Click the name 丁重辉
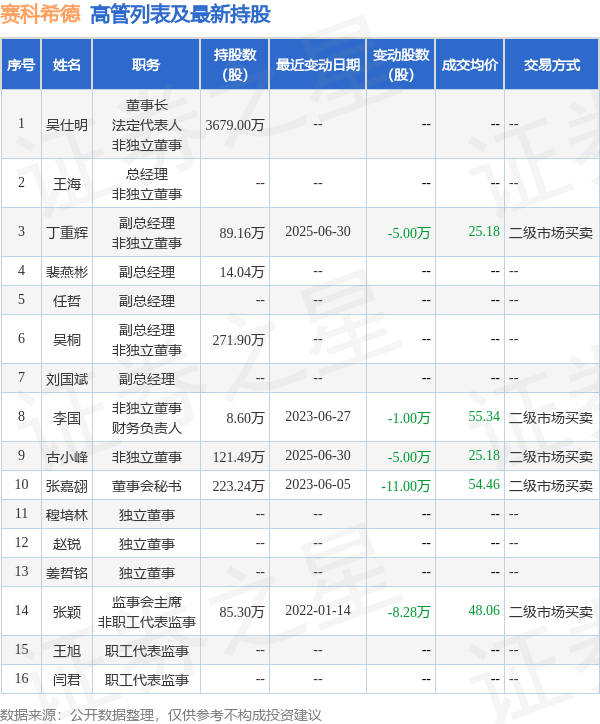600x724 pixels. pyautogui.click(x=67, y=232)
